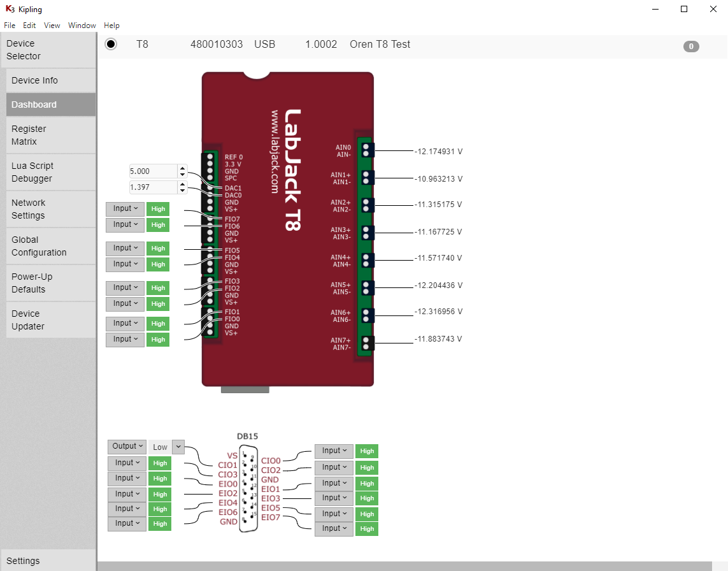Screen dimensions: 728x571
Task: Open the Help menu
Action: (x=111, y=25)
